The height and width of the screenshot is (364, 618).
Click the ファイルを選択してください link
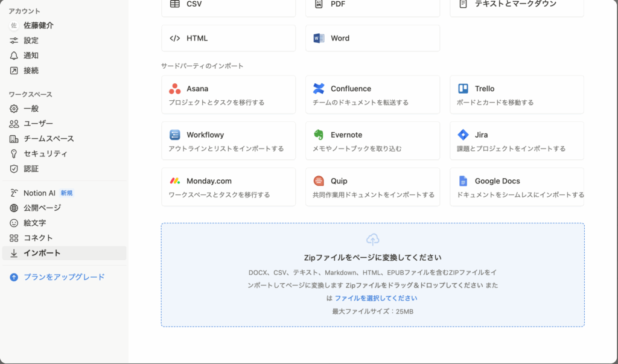point(375,298)
